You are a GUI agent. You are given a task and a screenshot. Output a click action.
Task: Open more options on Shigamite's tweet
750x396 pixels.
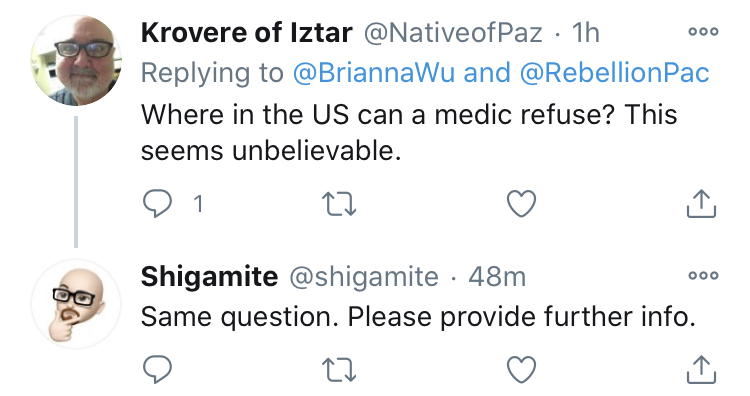click(703, 275)
